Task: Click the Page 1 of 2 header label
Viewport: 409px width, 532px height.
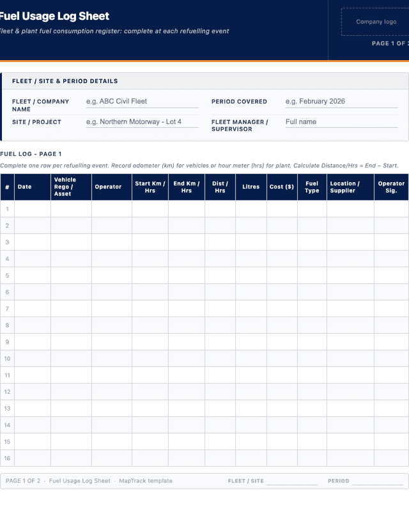Action: (390, 43)
